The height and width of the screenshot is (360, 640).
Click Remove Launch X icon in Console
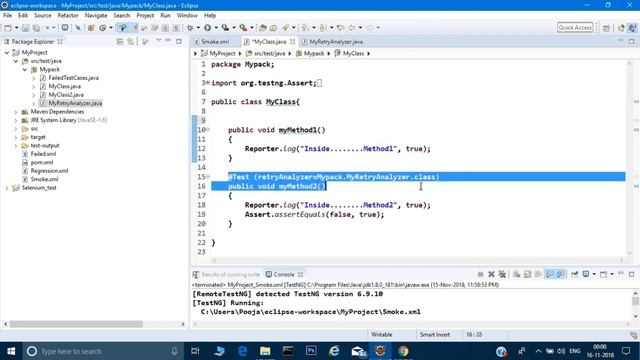(x=491, y=274)
